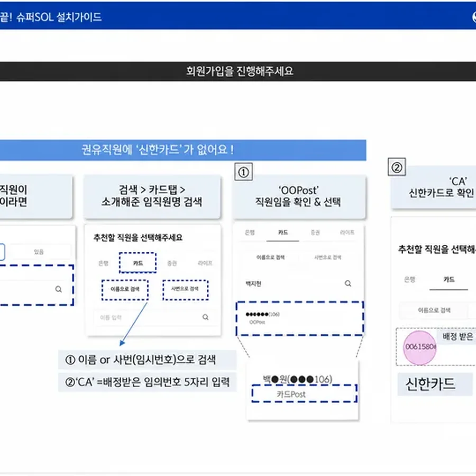Open '은행' tab in the 'OOPost' step screen
The width and height of the screenshot is (476, 476).
(x=250, y=233)
